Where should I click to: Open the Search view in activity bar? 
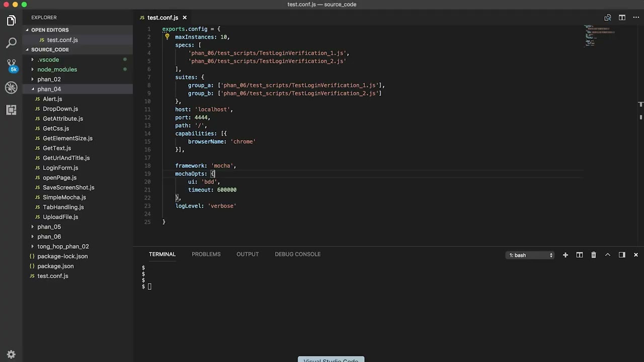(x=11, y=43)
